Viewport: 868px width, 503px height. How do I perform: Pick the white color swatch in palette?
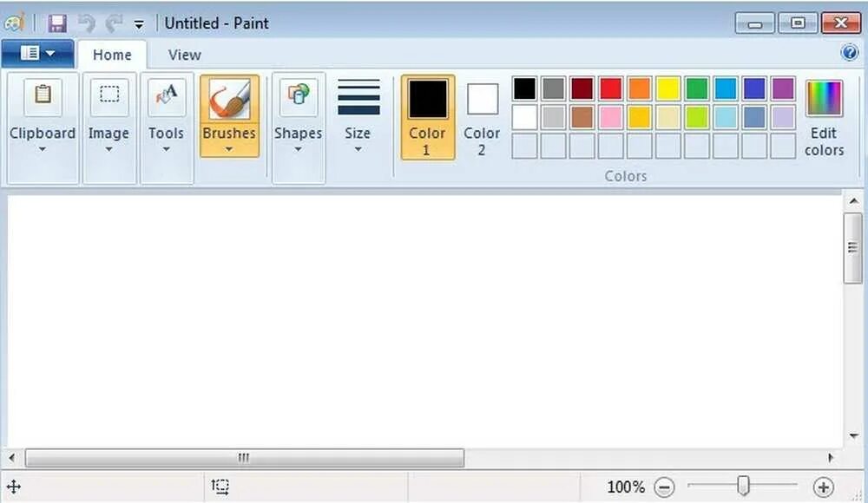point(524,117)
